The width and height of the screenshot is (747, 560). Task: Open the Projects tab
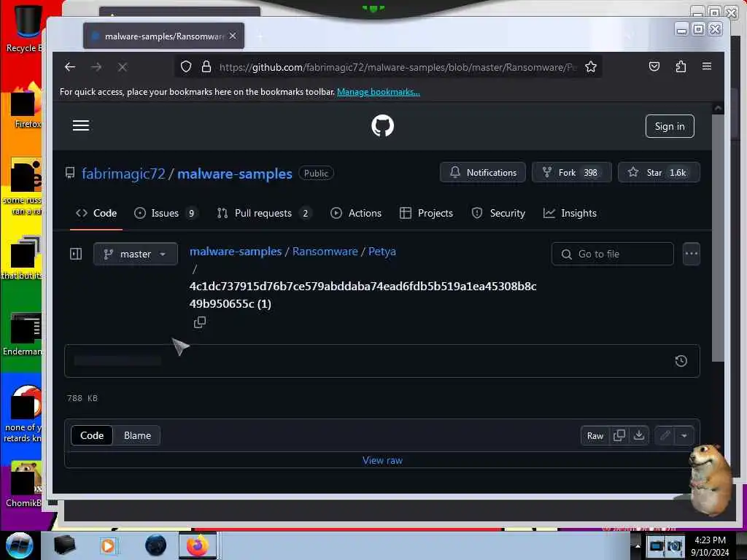point(426,214)
